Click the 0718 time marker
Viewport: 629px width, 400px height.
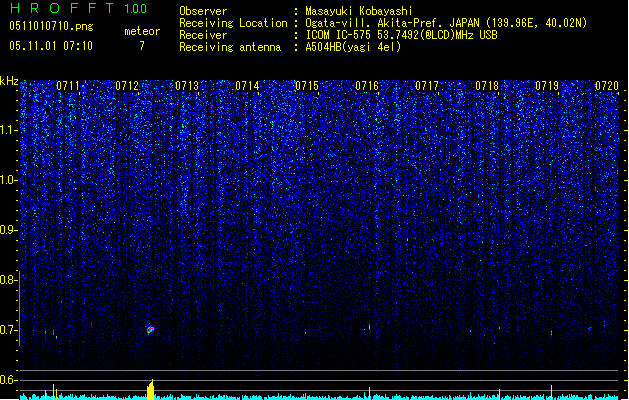(x=487, y=86)
